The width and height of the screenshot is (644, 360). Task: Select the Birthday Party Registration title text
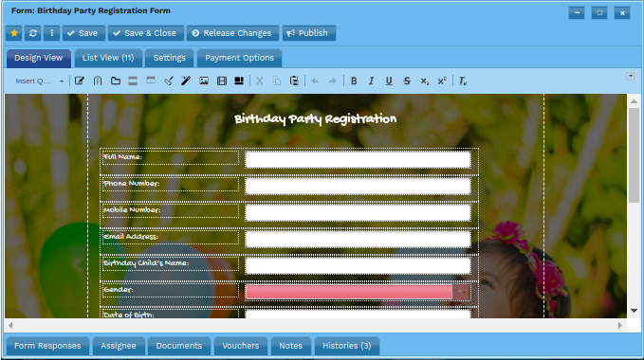316,119
